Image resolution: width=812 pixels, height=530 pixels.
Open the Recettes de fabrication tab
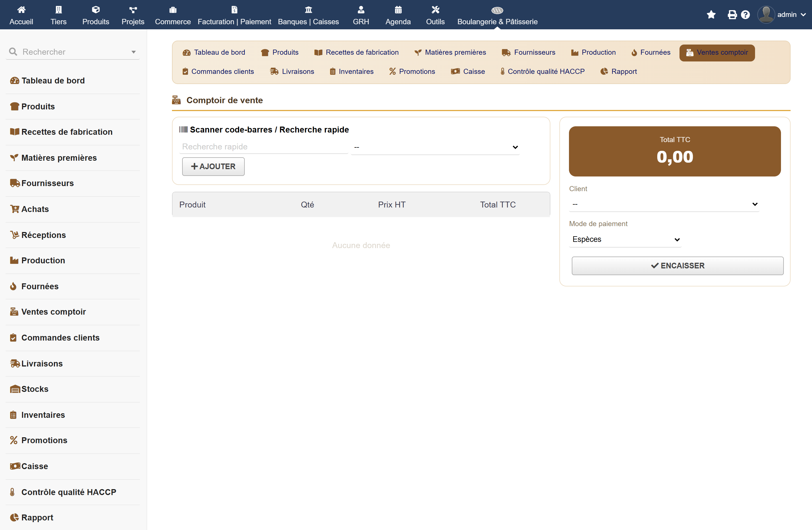point(356,52)
